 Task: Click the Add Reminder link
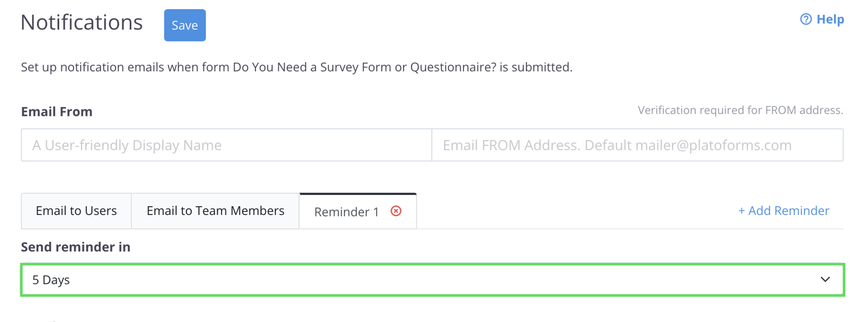788,211
